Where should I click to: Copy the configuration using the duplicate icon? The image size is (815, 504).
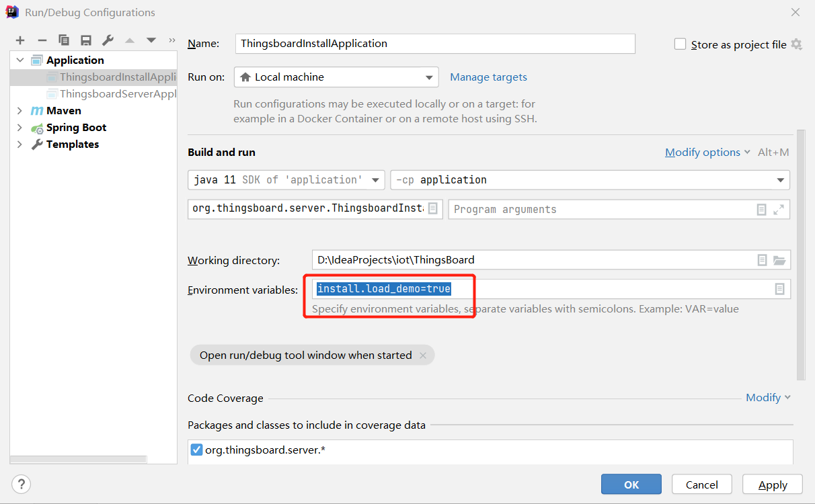[64, 40]
